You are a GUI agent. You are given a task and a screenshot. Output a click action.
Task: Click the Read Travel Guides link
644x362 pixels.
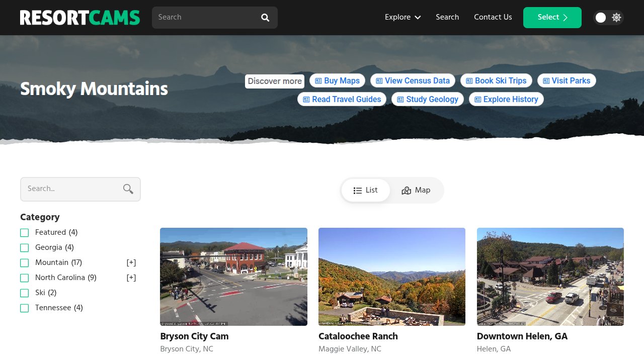342,99
